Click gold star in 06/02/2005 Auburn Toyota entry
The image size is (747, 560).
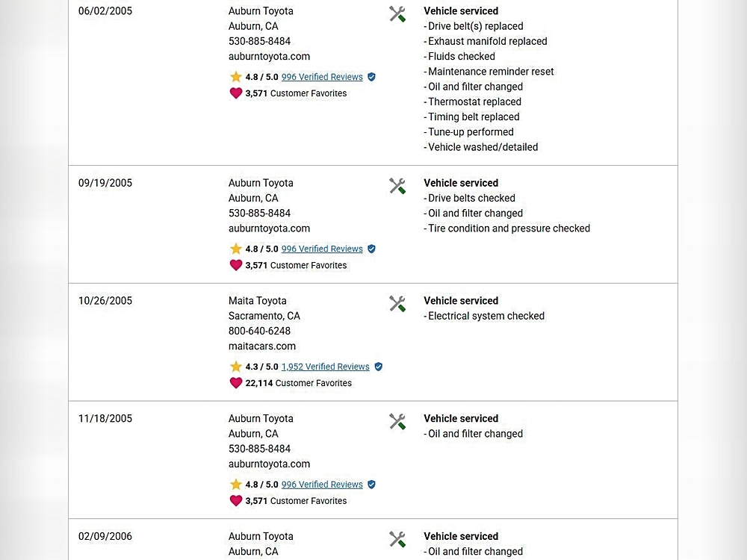[x=236, y=77]
